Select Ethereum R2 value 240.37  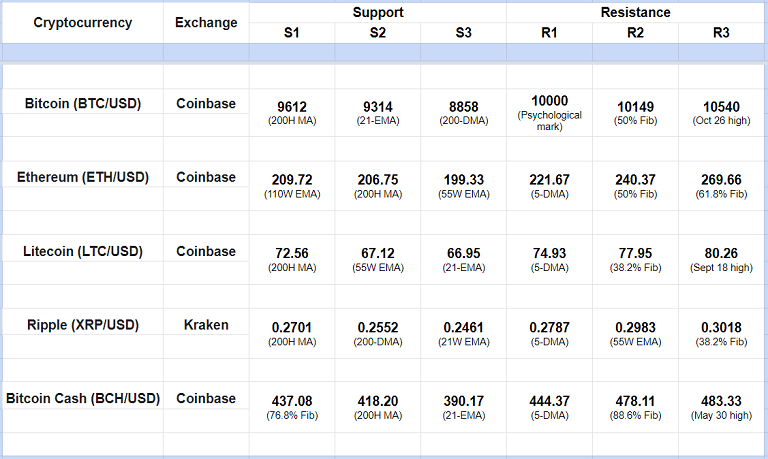[635, 180]
